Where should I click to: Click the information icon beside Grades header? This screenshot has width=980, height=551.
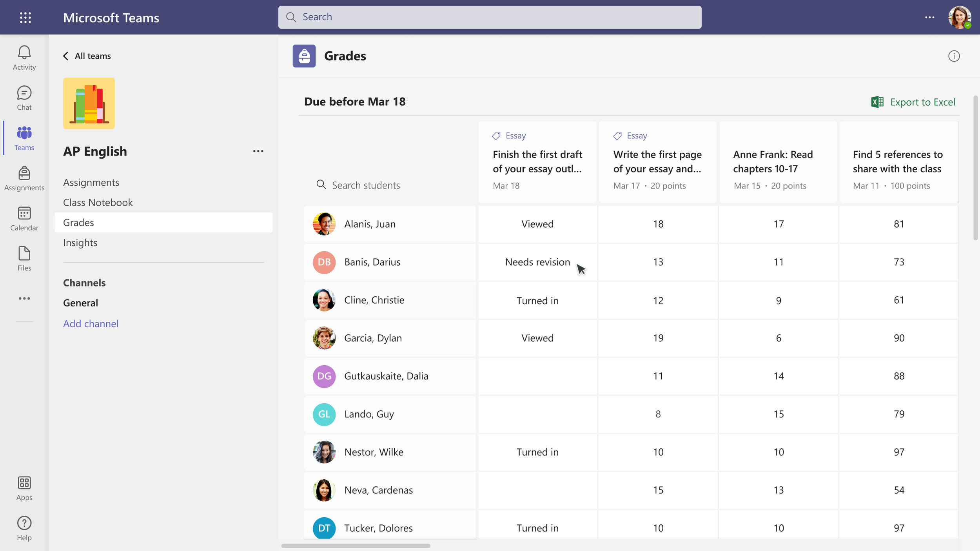954,56
